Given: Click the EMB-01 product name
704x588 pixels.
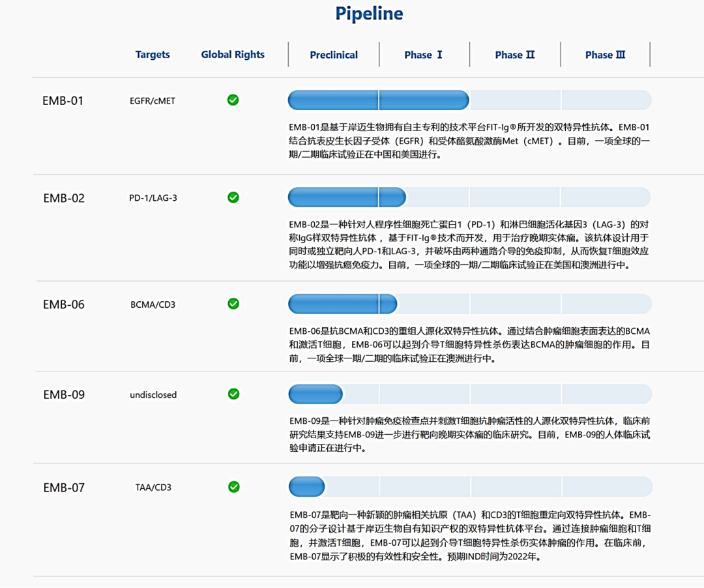Looking at the screenshot, I should pyautogui.click(x=63, y=100).
